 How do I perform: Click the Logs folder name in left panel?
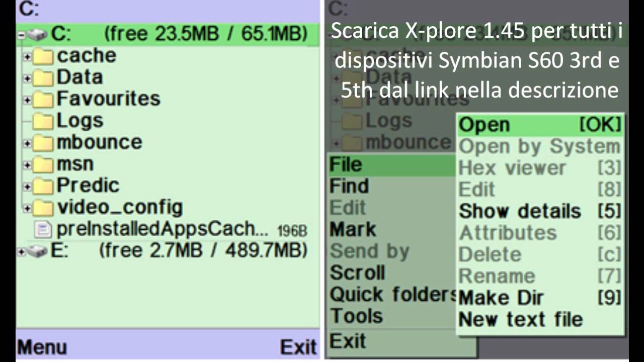(x=80, y=121)
